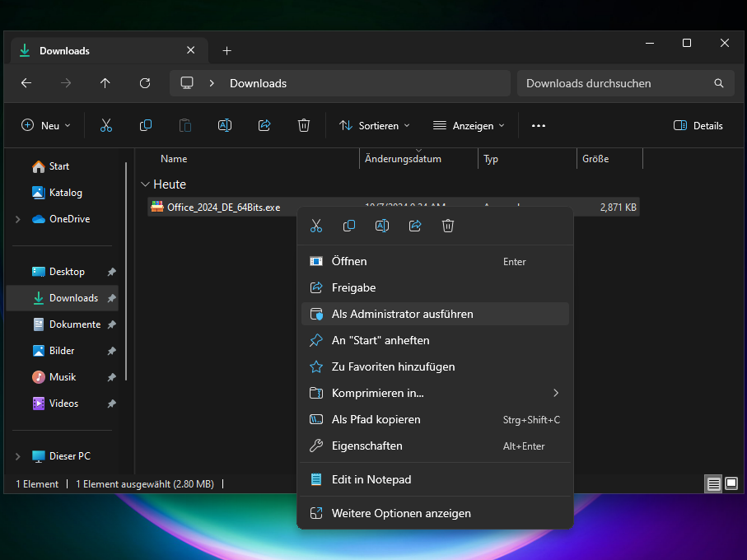The width and height of the screenshot is (747, 560).
Task: Expand the Dieser PC tree node
Action: 18,456
